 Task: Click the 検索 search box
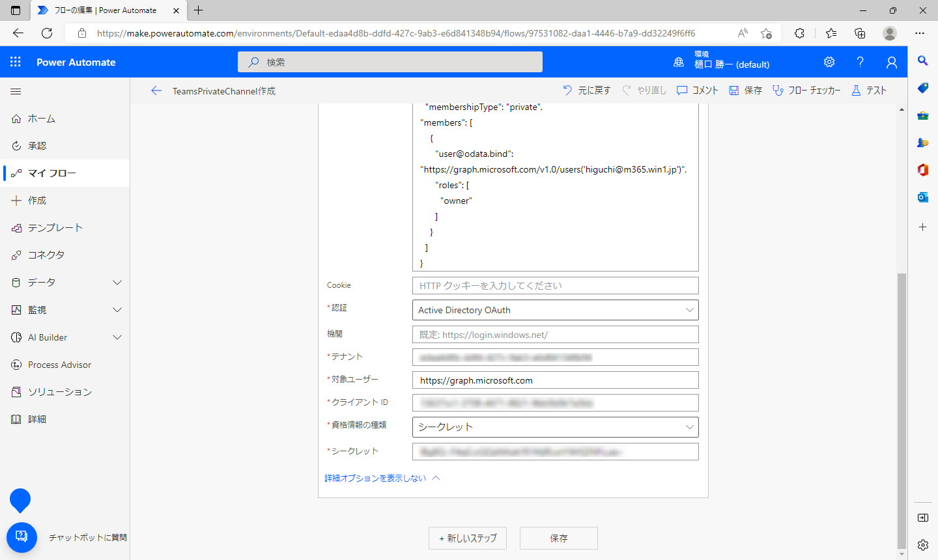pyautogui.click(x=390, y=62)
